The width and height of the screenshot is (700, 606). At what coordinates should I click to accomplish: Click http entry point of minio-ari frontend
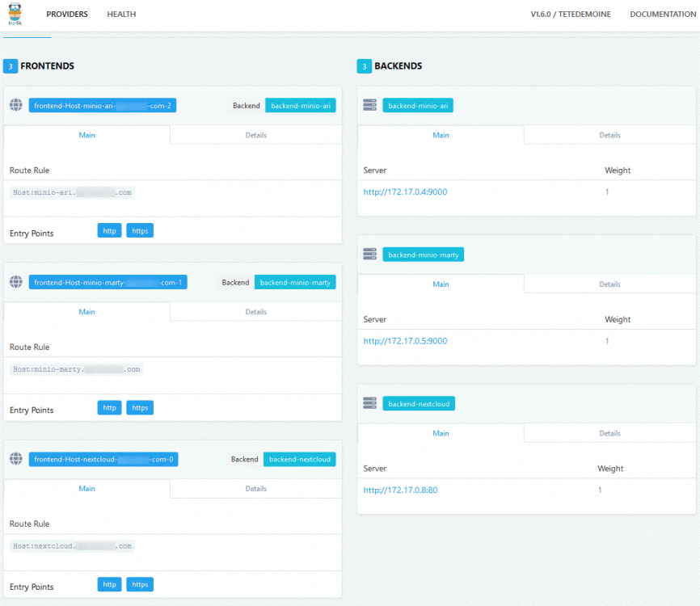click(109, 231)
